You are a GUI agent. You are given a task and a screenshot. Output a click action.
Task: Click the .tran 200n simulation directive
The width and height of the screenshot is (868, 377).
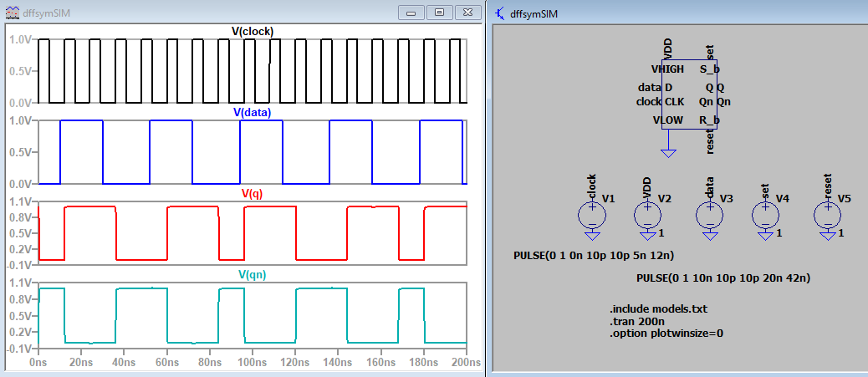[638, 321]
